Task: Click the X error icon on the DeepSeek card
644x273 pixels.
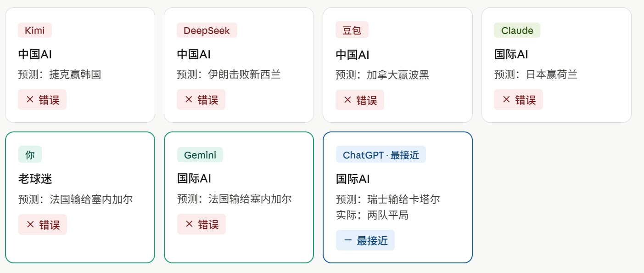Action: [x=189, y=99]
